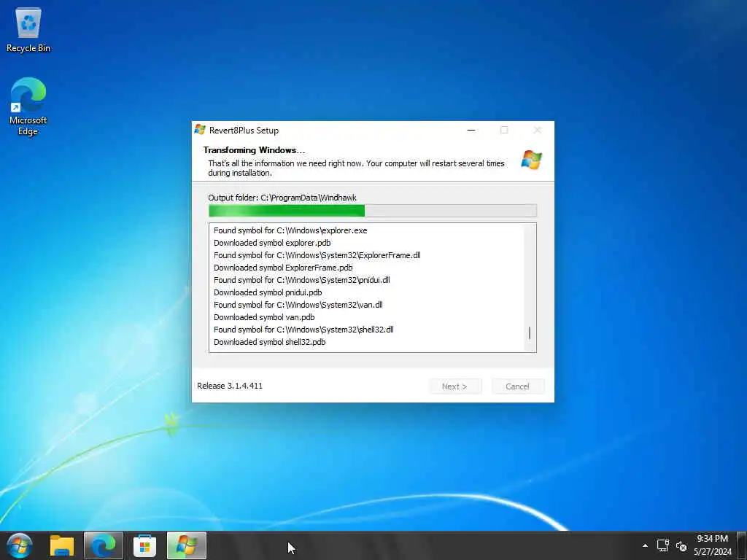Image resolution: width=747 pixels, height=560 pixels.
Task: Click the green installation progress bar
Action: pos(373,211)
